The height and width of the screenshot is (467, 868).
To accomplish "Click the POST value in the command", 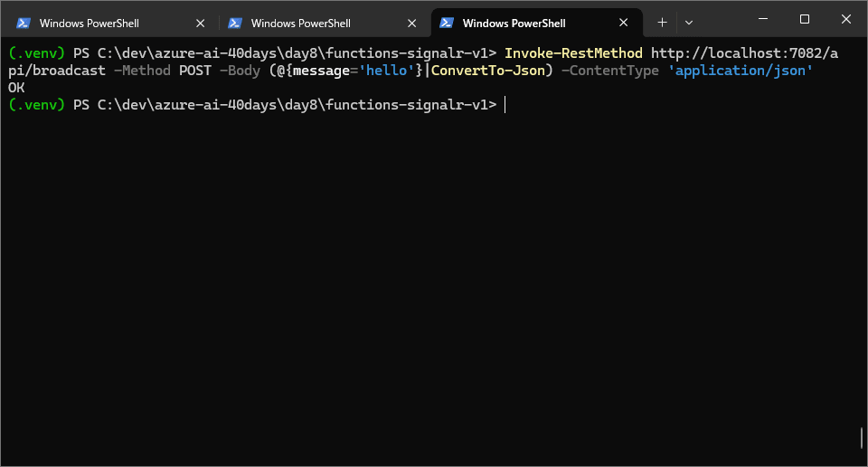I will pyautogui.click(x=195, y=71).
